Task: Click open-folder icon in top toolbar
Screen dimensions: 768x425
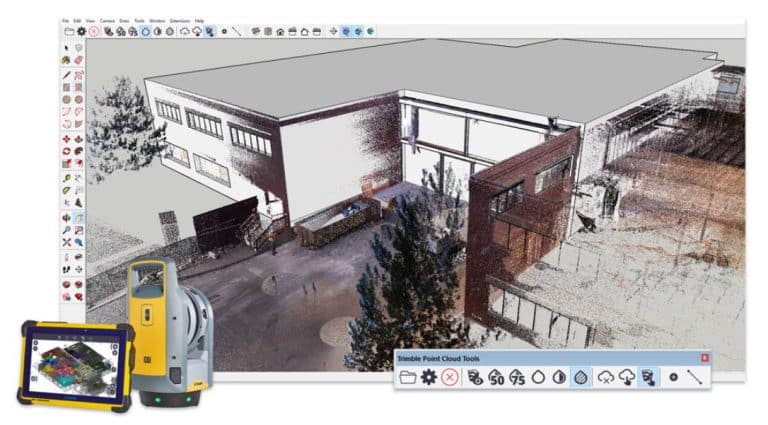Action: pos(69,31)
